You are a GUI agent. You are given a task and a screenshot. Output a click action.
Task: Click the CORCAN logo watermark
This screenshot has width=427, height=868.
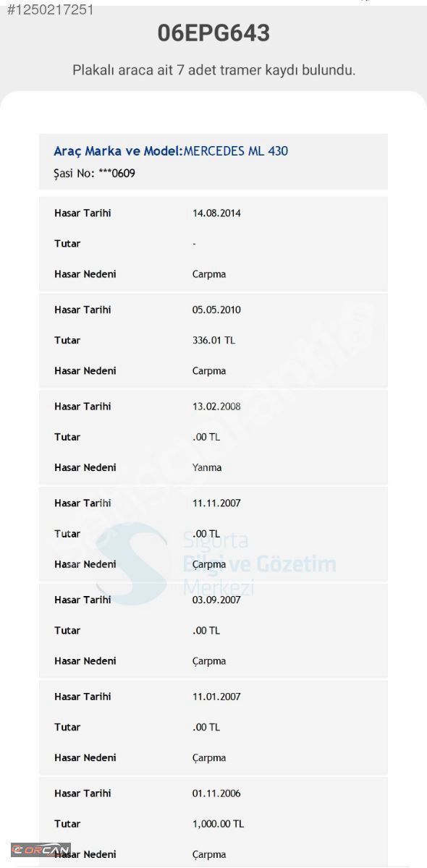pos(41,849)
